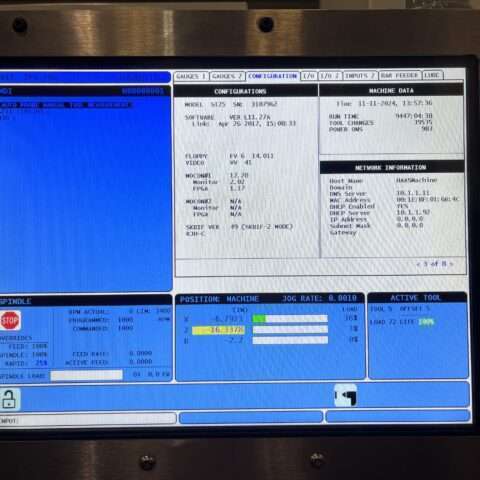Go to previous page via left arrow
This screenshot has width=480, height=480.
[418, 264]
